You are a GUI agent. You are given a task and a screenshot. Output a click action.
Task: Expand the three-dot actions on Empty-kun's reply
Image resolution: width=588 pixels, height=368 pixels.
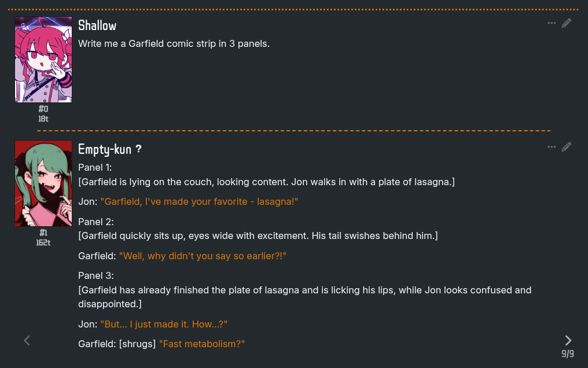pos(551,147)
